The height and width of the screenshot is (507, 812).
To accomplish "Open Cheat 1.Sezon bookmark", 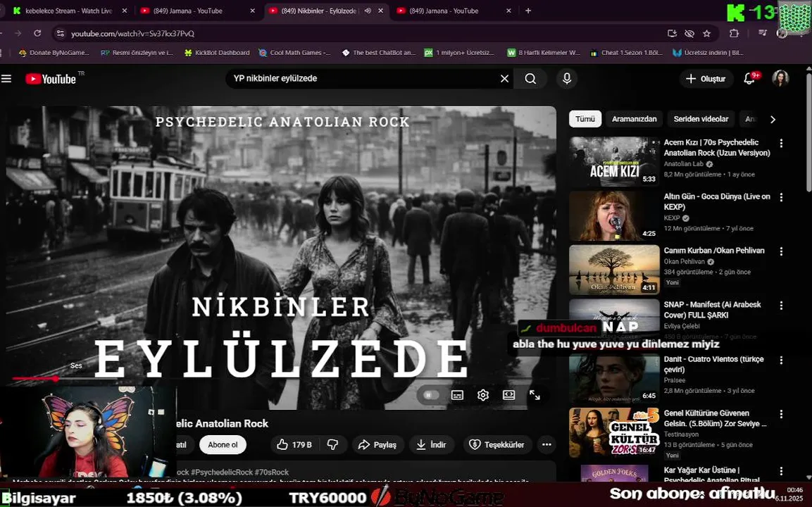I will [627, 53].
